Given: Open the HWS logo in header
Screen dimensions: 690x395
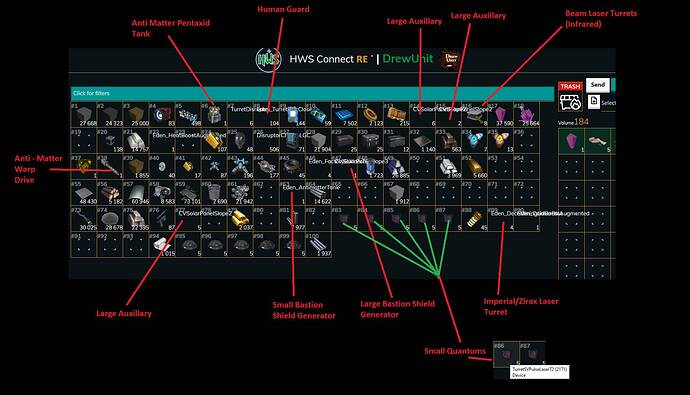Looking at the screenshot, I should [268, 59].
